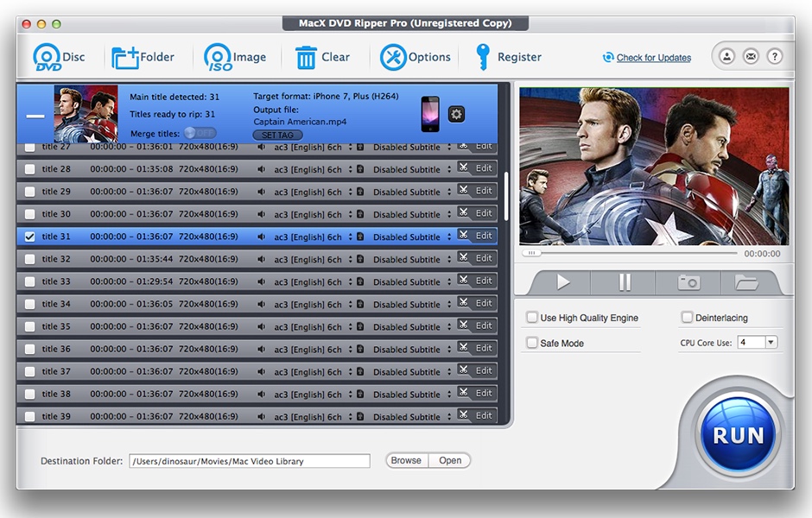Click Edit on the title 37 row
812x518 pixels.
coord(484,370)
